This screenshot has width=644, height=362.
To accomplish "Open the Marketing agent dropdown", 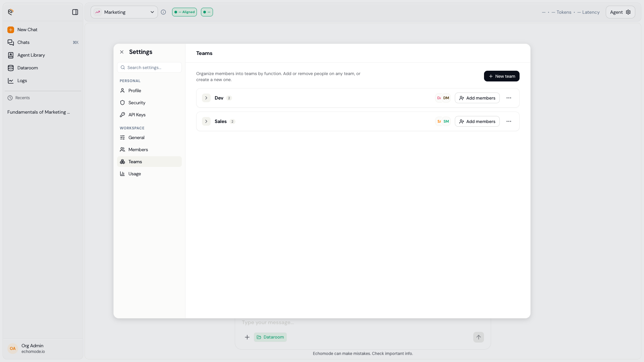I will coord(124,12).
